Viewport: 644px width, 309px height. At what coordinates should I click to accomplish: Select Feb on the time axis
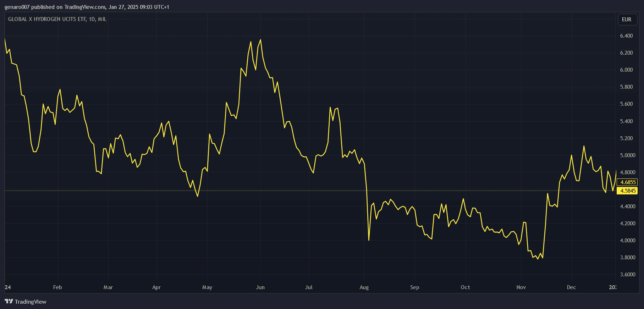pos(57,287)
